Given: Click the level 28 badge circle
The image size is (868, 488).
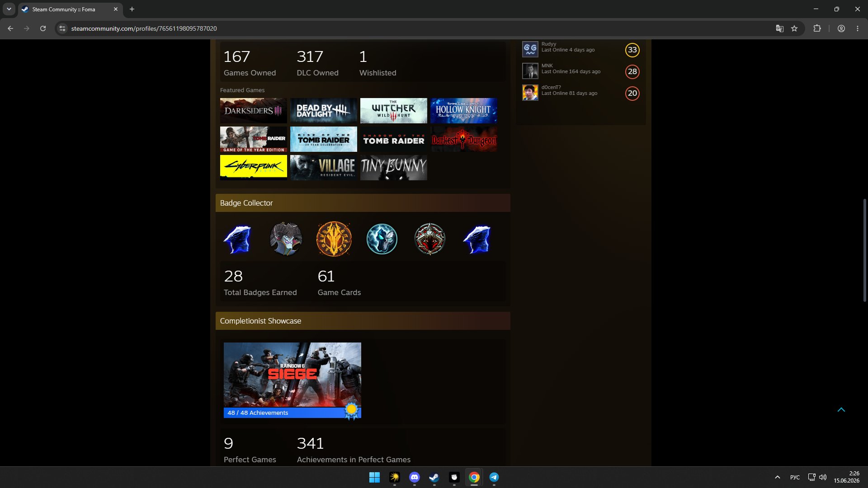Looking at the screenshot, I should pos(632,71).
